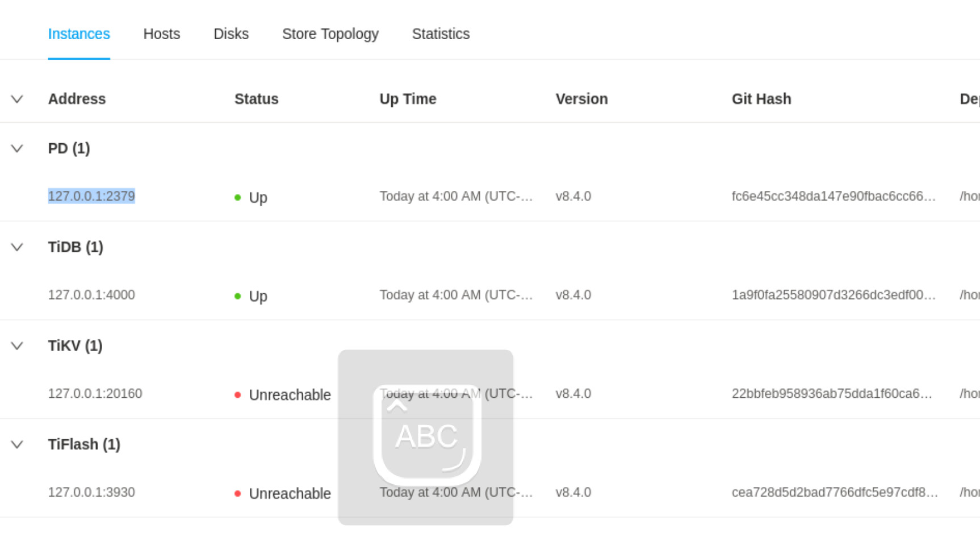Screen dimensions: 980x541
Task: Collapse the PD (1) group
Action: point(17,148)
